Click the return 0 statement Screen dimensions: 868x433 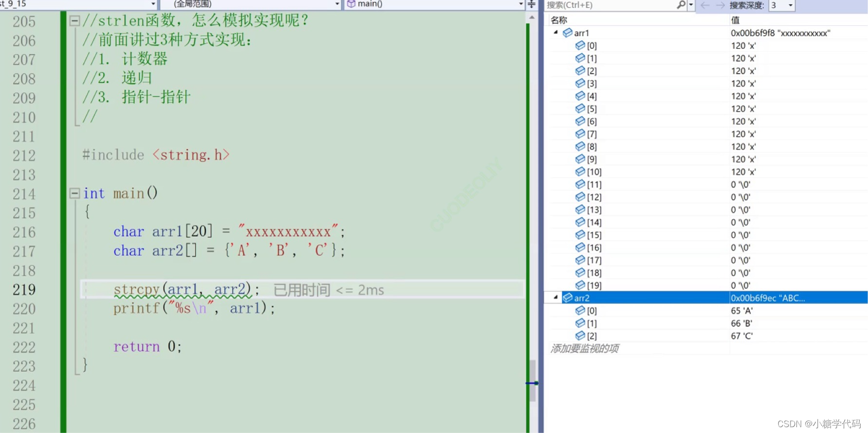point(148,346)
